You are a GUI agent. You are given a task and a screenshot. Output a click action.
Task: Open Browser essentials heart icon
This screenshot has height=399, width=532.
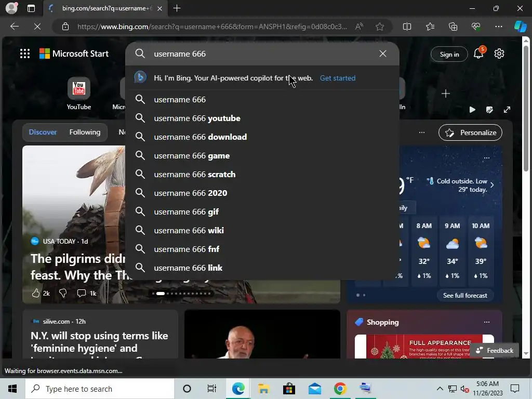[x=476, y=26]
